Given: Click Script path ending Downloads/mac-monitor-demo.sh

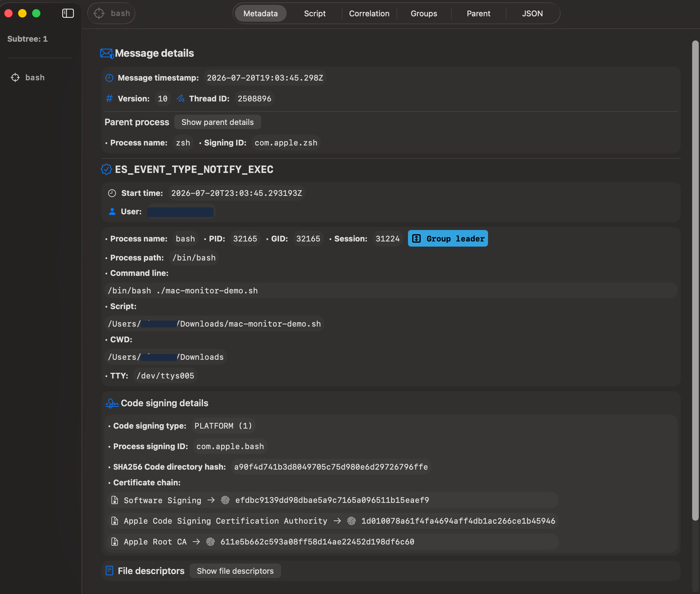Looking at the screenshot, I should [214, 324].
